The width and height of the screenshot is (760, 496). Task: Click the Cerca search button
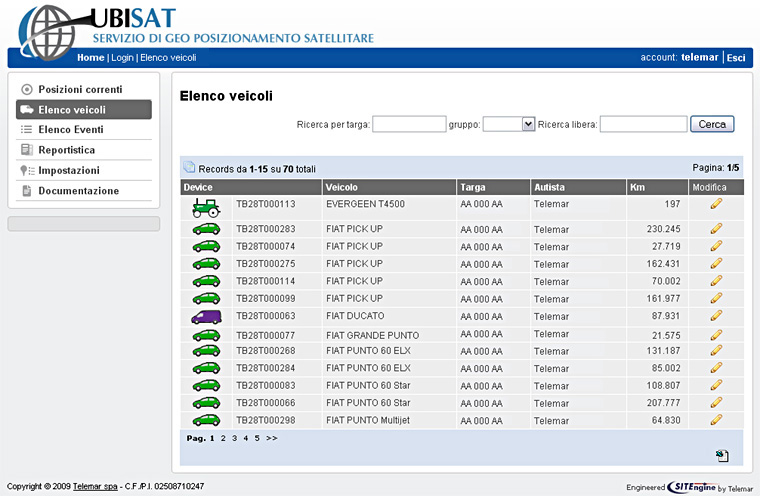pos(712,124)
